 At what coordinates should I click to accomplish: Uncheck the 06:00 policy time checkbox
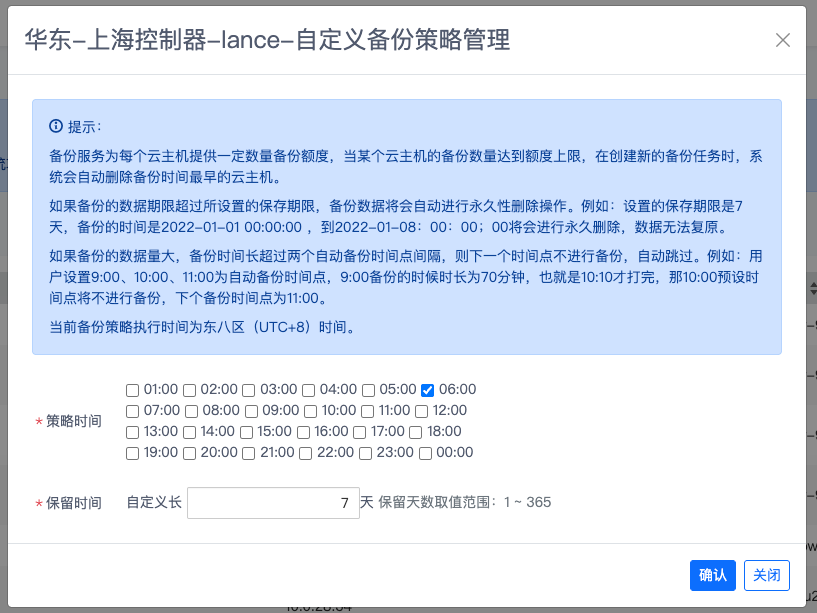pyautogui.click(x=428, y=390)
